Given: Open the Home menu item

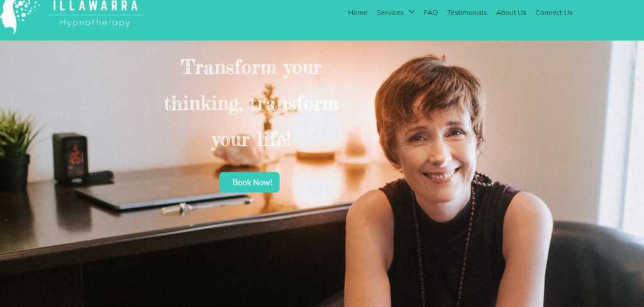Looking at the screenshot, I should [357, 13].
